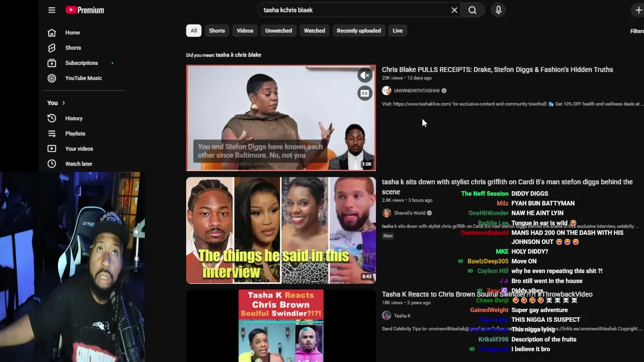Open Watch later in the sidebar
This screenshot has width=644, height=362.
pyautogui.click(x=78, y=163)
